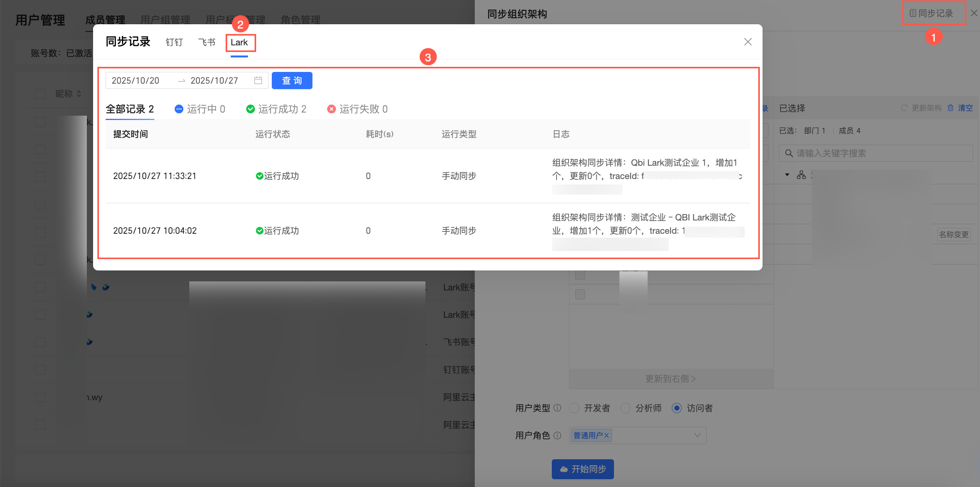This screenshot has height=487, width=980.
Task: Remove 普通用户 tag via its X
Action: [x=607, y=435]
